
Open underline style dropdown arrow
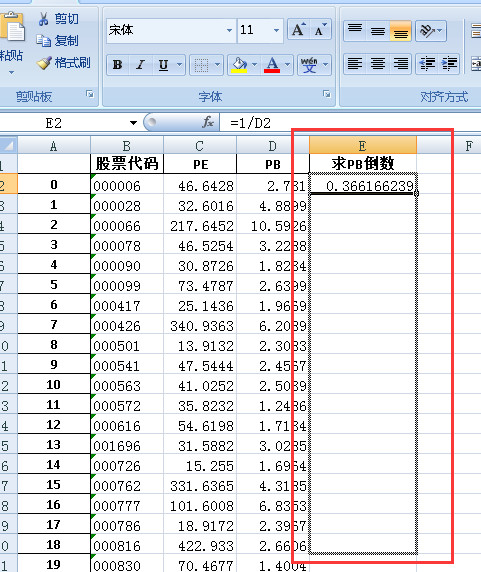[x=179, y=65]
